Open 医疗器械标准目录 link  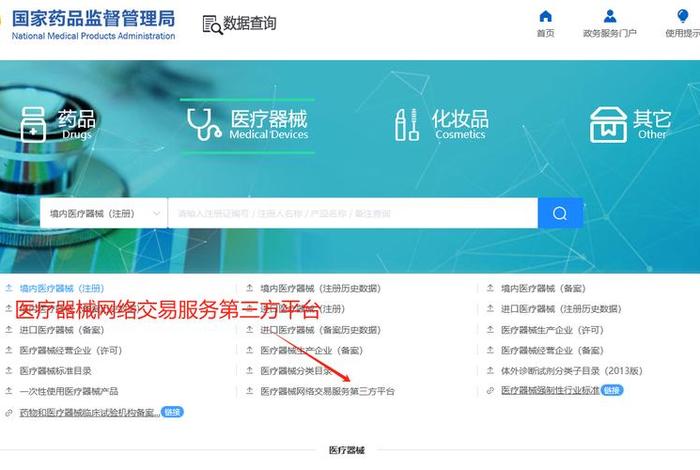click(55, 370)
